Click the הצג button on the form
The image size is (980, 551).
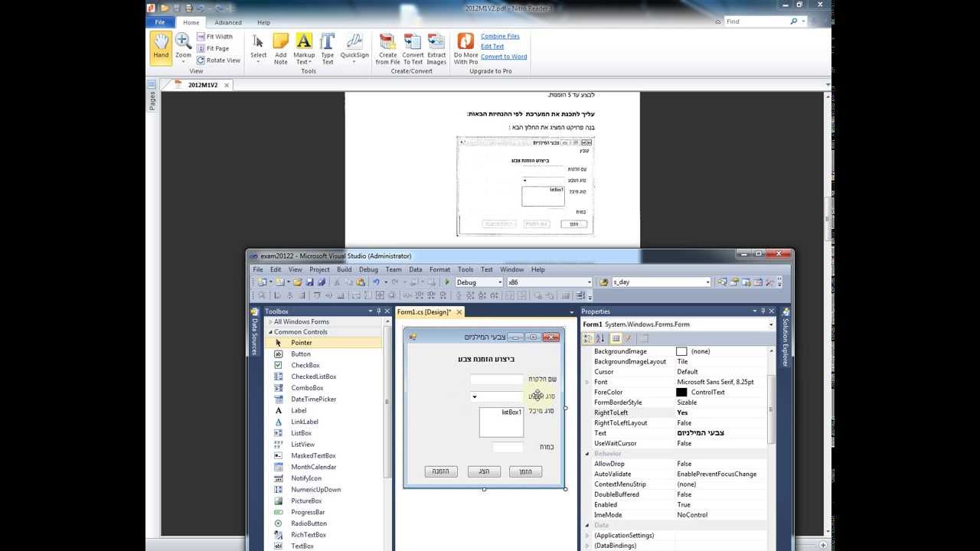click(x=484, y=471)
